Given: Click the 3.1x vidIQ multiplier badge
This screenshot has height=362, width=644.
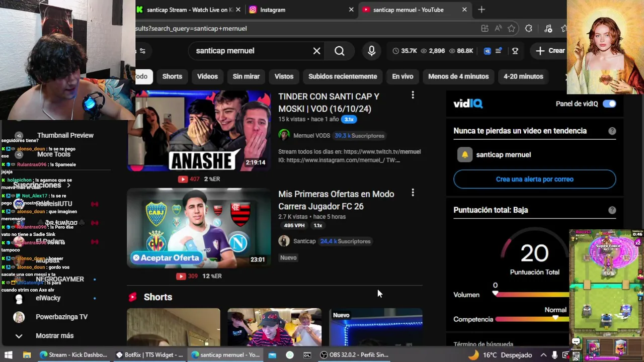Looking at the screenshot, I should click(349, 120).
